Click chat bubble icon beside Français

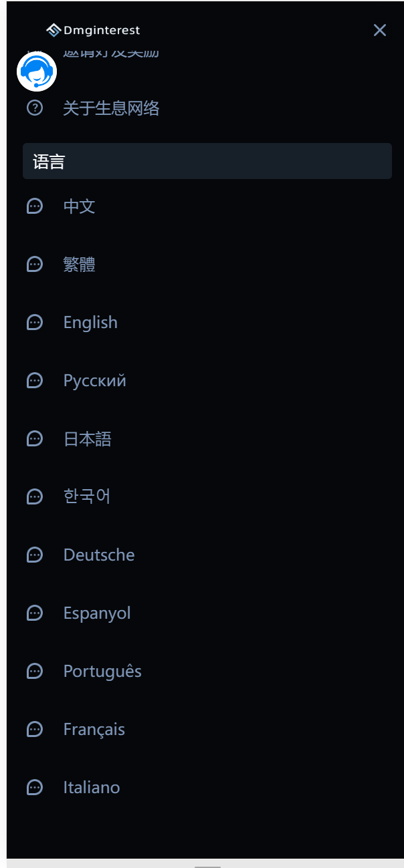(x=35, y=729)
